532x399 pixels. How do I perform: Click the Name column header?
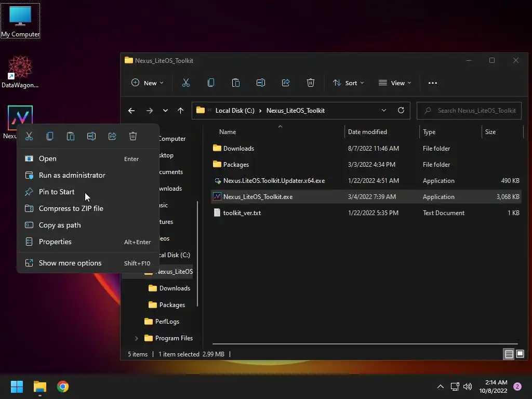pyautogui.click(x=278, y=132)
